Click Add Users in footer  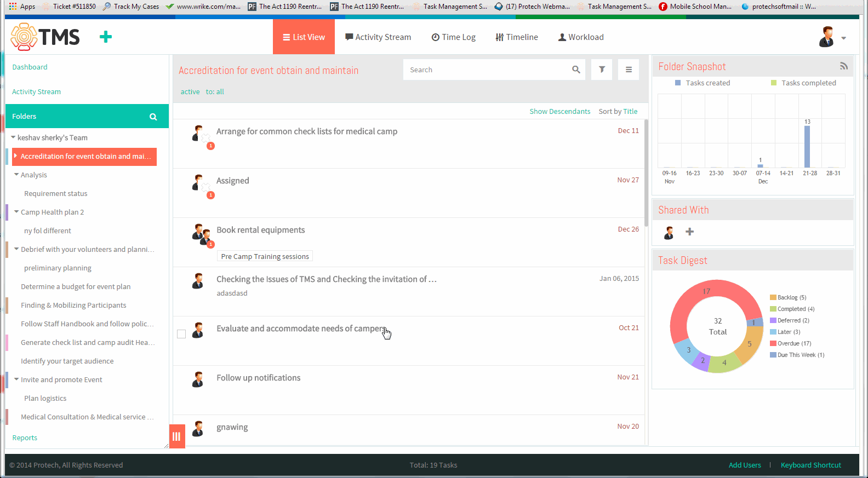coord(745,465)
